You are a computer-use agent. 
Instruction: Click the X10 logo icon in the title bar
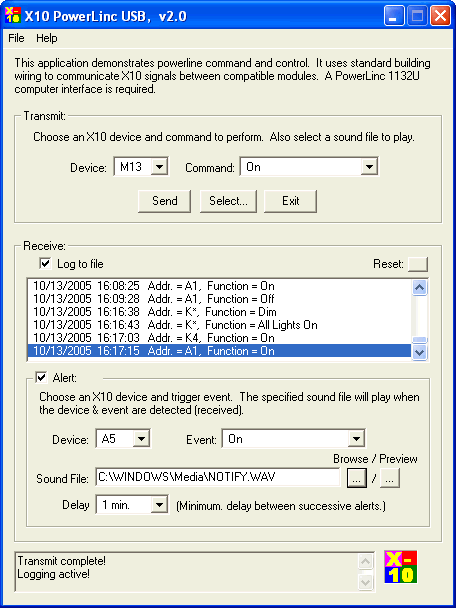[12, 16]
